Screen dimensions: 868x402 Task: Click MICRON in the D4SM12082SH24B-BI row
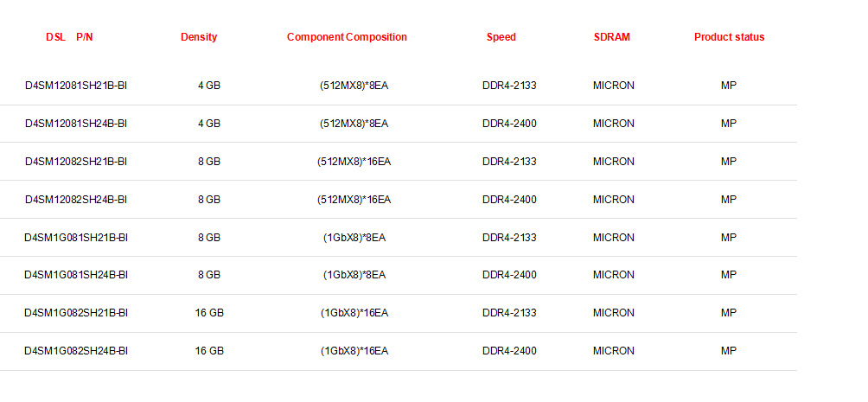(613, 200)
